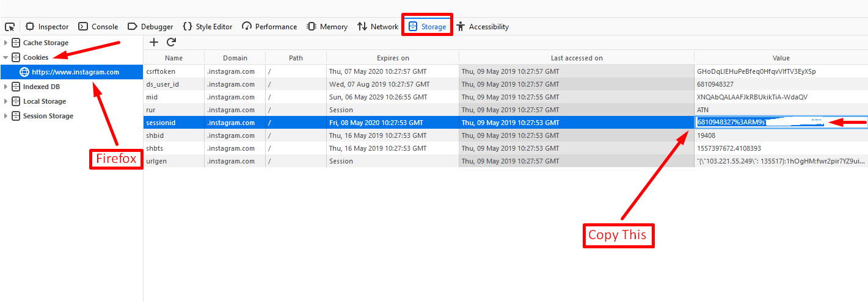Click the urlgen row Session expiry cell

(341, 161)
